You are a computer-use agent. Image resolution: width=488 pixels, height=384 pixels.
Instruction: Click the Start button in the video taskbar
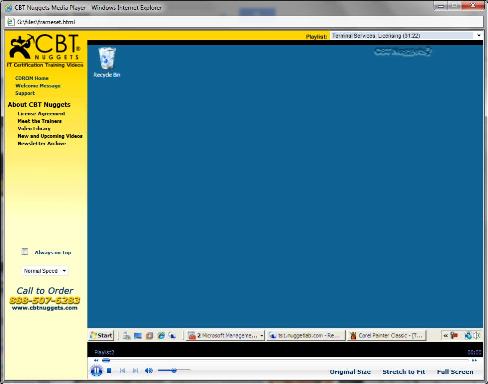(x=101, y=335)
